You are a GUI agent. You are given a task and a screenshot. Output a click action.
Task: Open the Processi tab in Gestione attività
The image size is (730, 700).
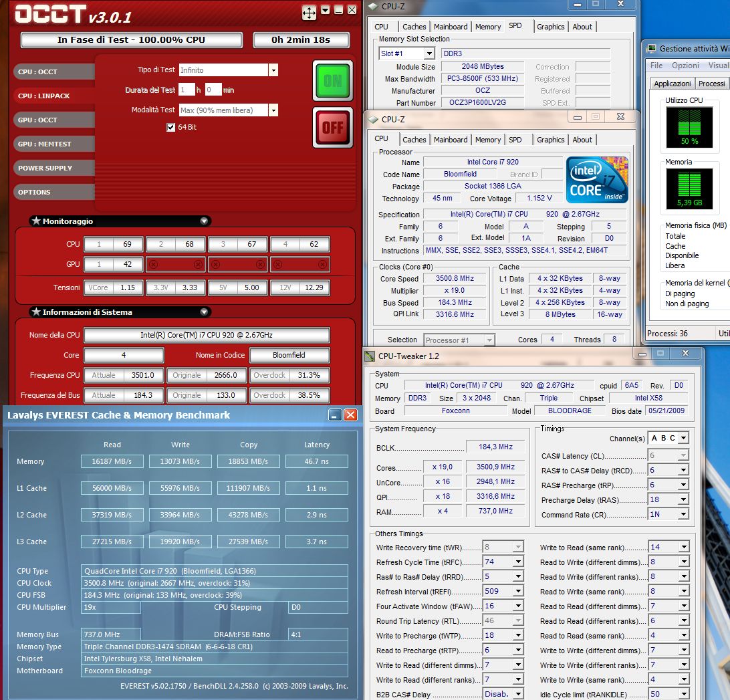click(711, 84)
